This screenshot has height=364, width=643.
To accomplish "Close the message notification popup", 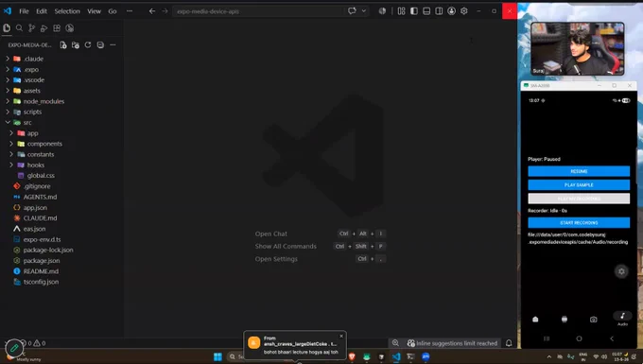I will point(341,337).
